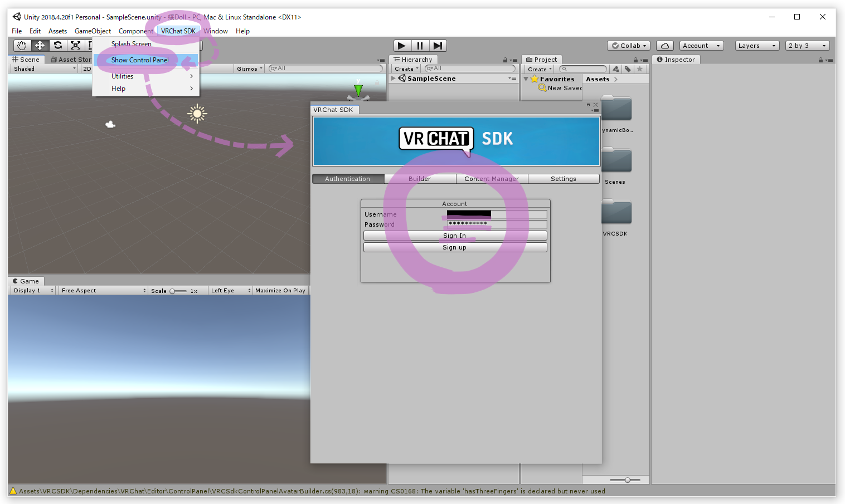Open the GameObject menu

click(x=93, y=31)
